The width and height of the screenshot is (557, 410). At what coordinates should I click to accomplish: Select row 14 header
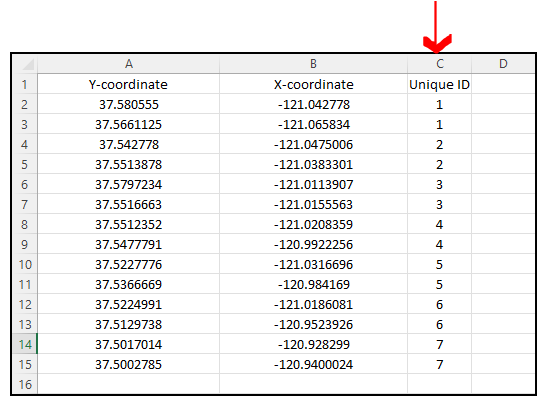(x=25, y=344)
